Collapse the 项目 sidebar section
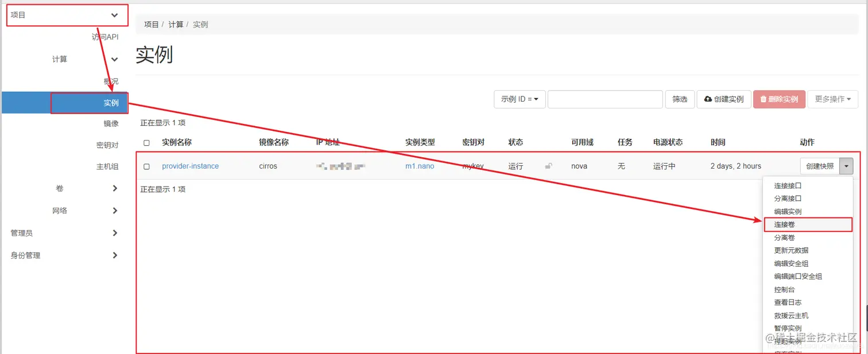This screenshot has width=868, height=354. 114,15
